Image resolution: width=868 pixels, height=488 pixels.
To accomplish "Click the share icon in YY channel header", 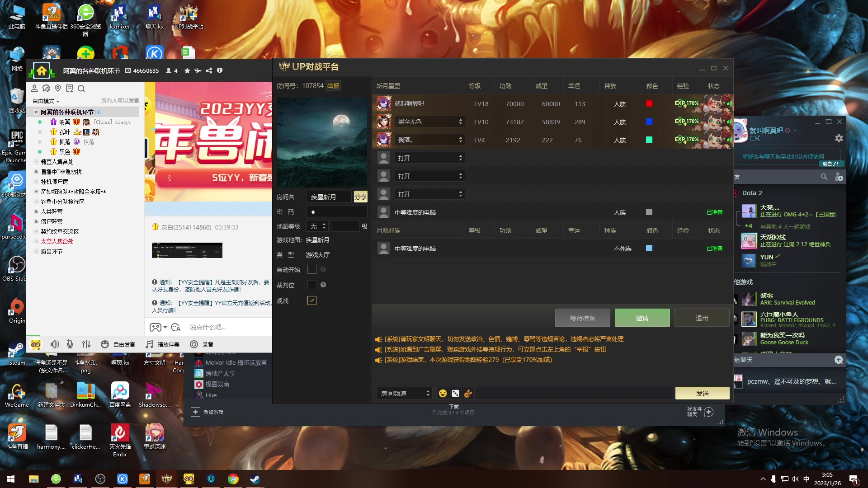I will [209, 70].
